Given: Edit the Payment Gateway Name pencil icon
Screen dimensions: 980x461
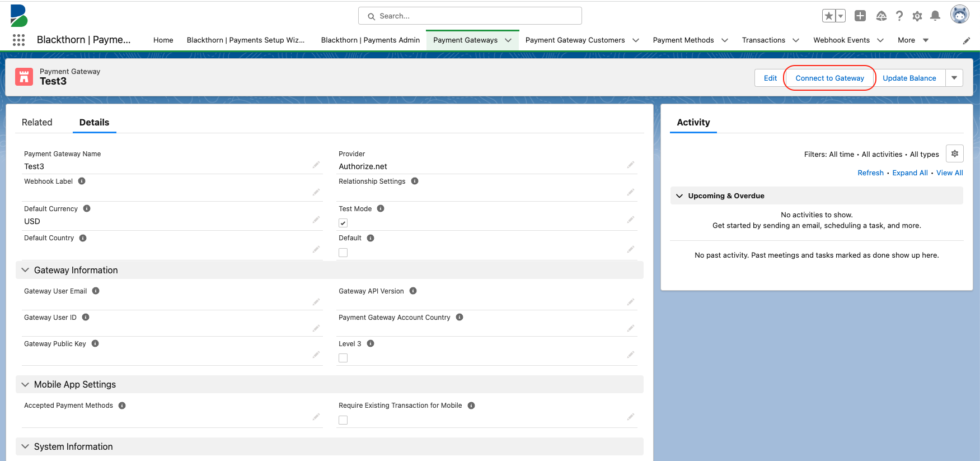Looking at the screenshot, I should point(316,165).
